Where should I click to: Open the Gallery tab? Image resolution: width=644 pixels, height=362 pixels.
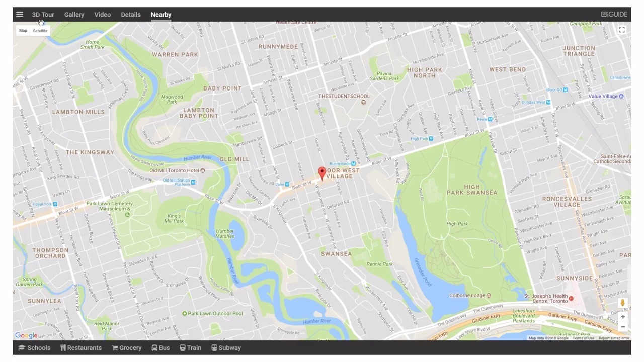point(74,15)
